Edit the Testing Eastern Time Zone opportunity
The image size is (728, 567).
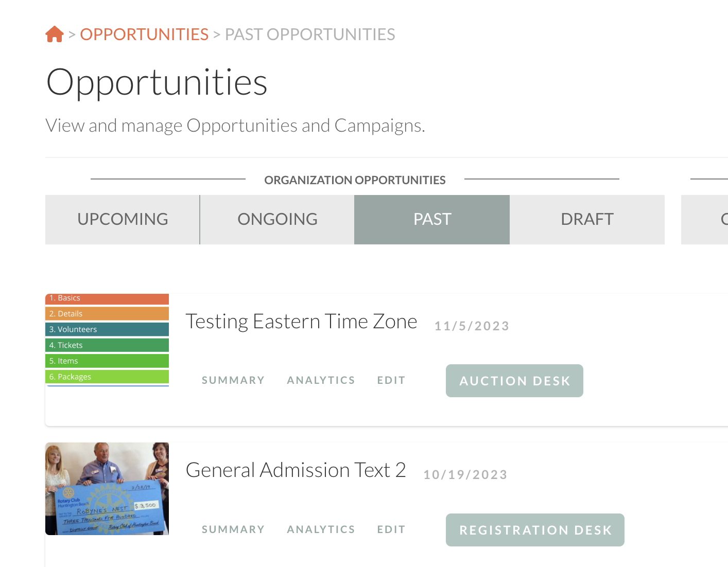click(391, 380)
